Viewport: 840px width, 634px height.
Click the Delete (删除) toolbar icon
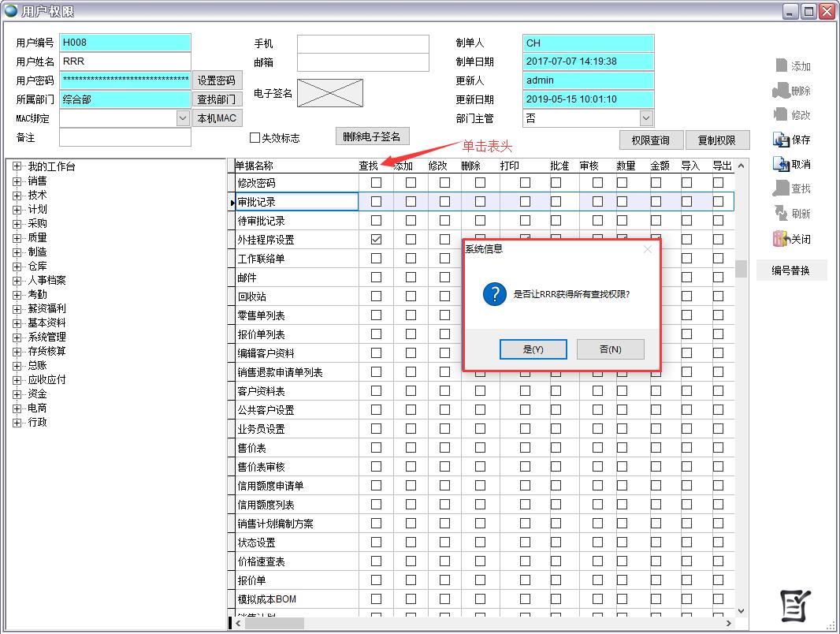[782, 91]
